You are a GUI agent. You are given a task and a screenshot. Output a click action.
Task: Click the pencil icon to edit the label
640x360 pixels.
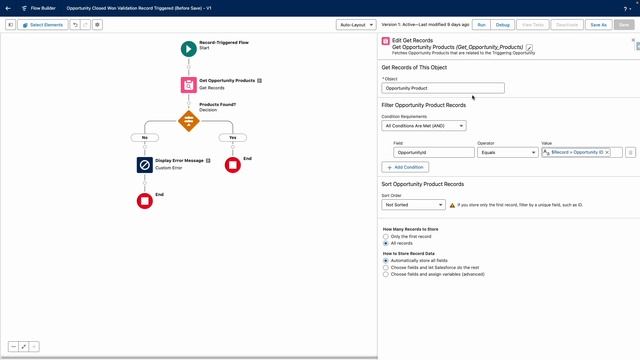[529, 48]
